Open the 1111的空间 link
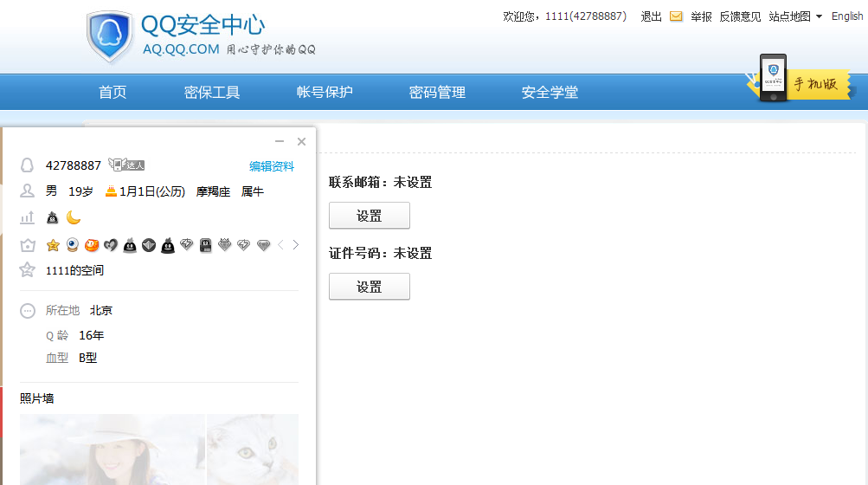The width and height of the screenshot is (868, 485). (x=74, y=270)
